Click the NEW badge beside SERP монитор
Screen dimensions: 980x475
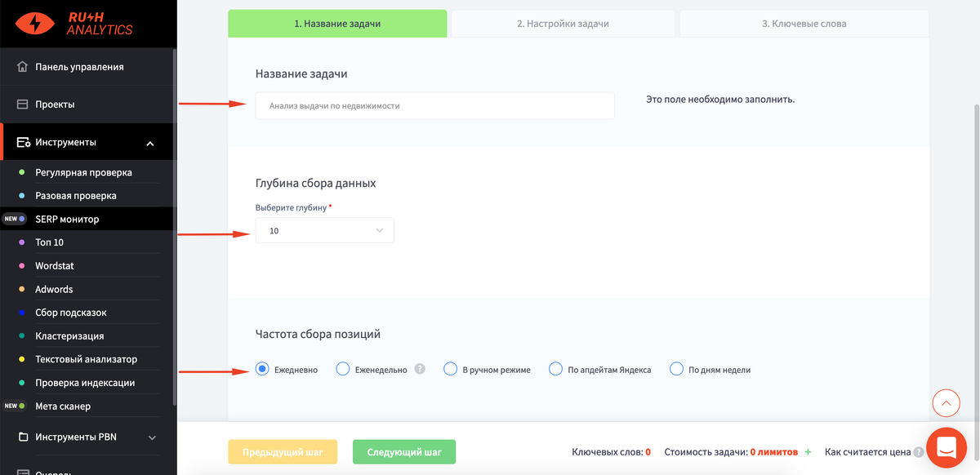(x=11, y=219)
